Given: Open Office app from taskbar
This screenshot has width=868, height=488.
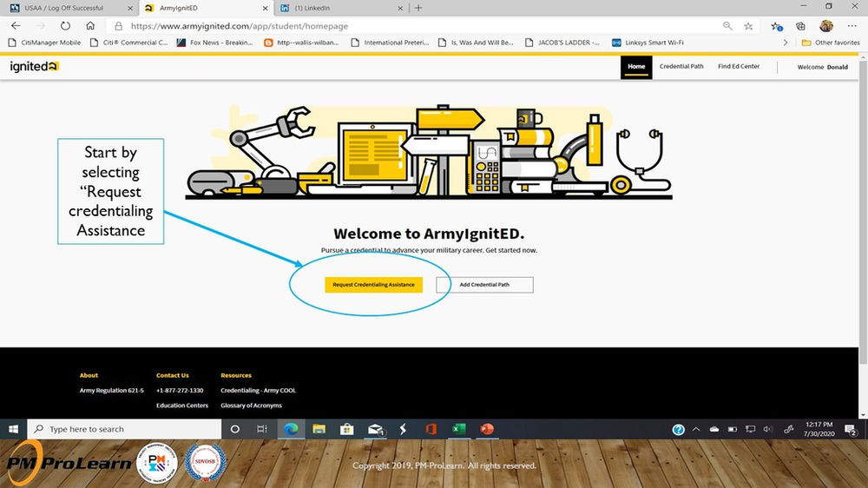Looking at the screenshot, I should coord(431,429).
